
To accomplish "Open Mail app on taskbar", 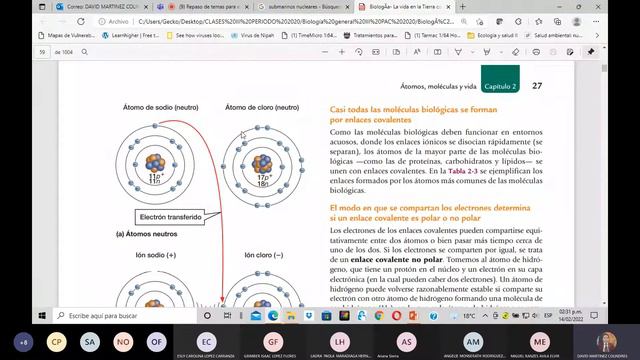I will 256,316.
